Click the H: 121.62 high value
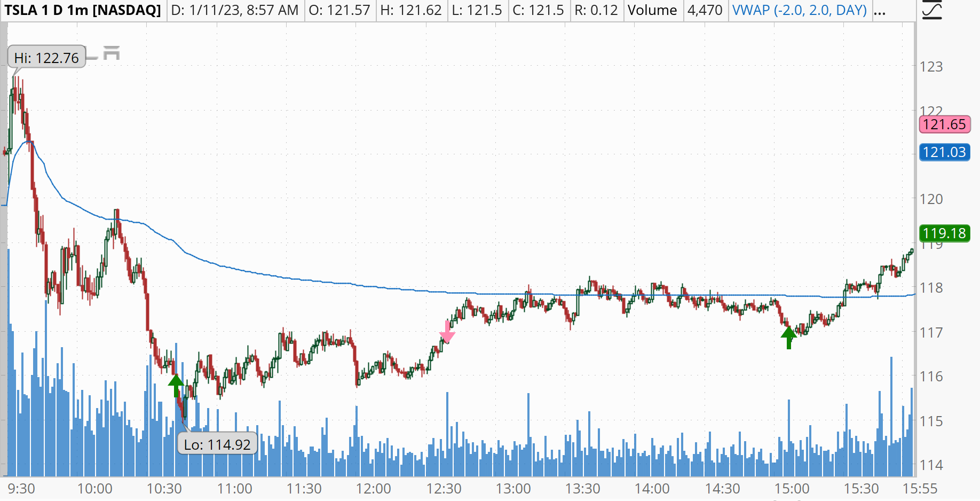Image resolution: width=980 pixels, height=501 pixels. [411, 10]
